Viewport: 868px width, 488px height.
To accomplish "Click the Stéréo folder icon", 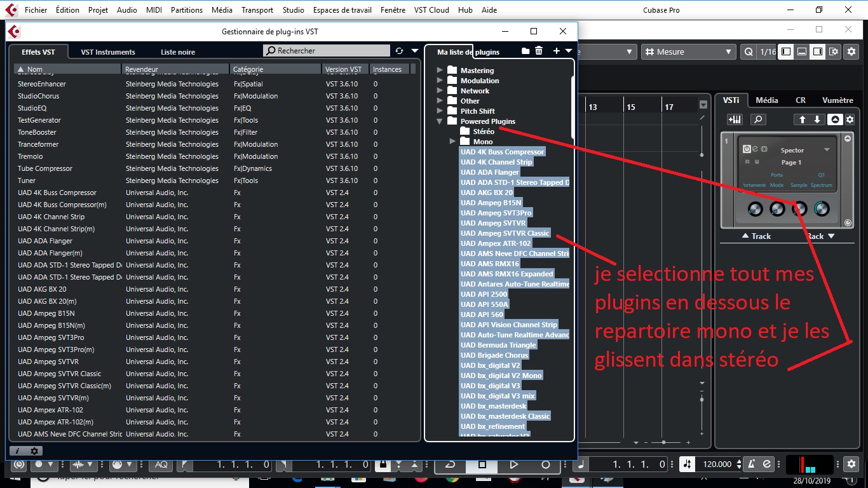I will (465, 132).
